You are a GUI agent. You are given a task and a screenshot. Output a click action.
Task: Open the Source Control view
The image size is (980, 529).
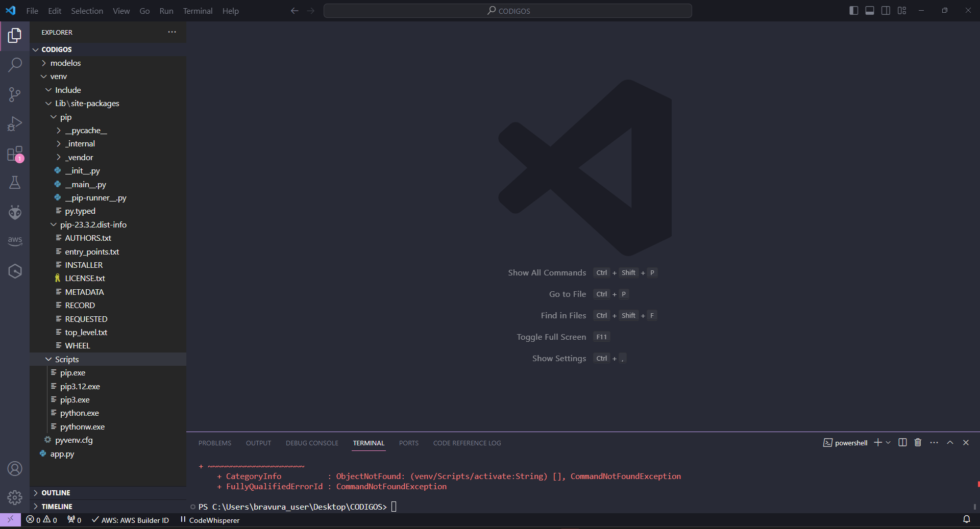[15, 94]
